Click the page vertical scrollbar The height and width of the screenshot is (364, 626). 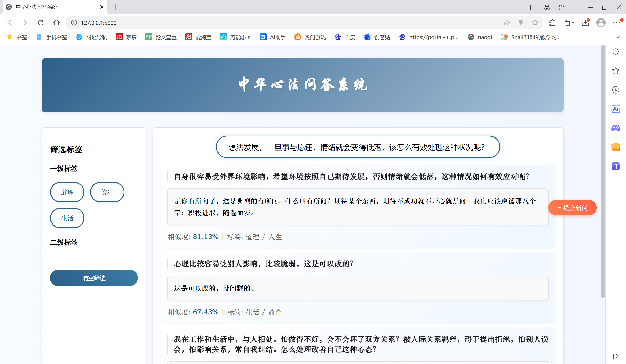(603, 171)
